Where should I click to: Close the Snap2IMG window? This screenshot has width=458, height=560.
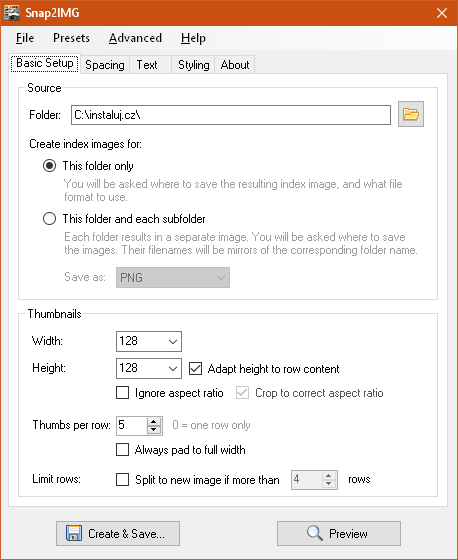(x=442, y=13)
